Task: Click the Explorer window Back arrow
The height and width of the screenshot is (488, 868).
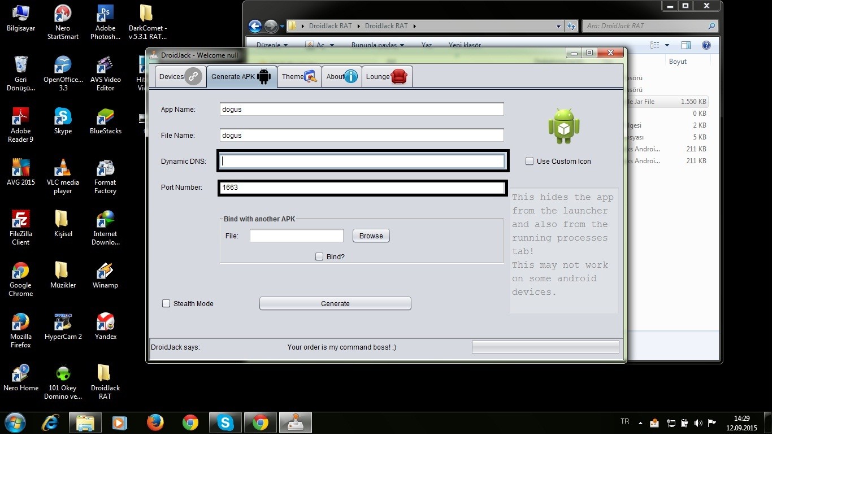Action: pyautogui.click(x=255, y=26)
